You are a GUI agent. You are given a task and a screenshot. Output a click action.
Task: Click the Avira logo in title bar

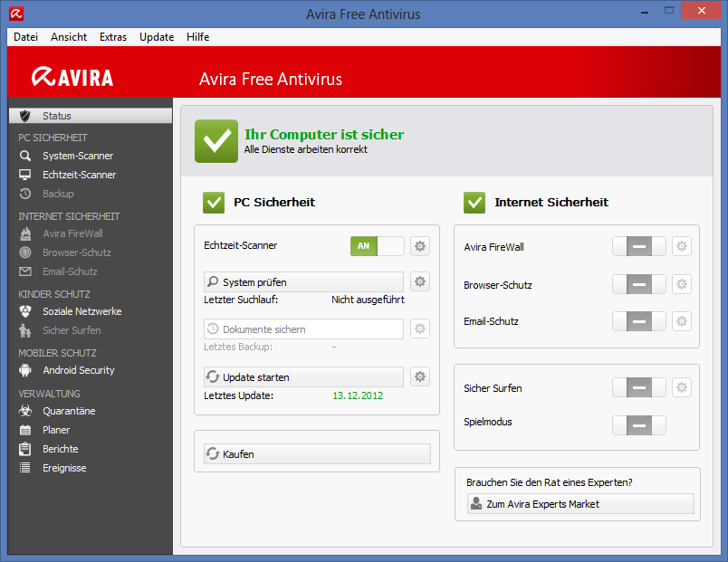pos(15,14)
